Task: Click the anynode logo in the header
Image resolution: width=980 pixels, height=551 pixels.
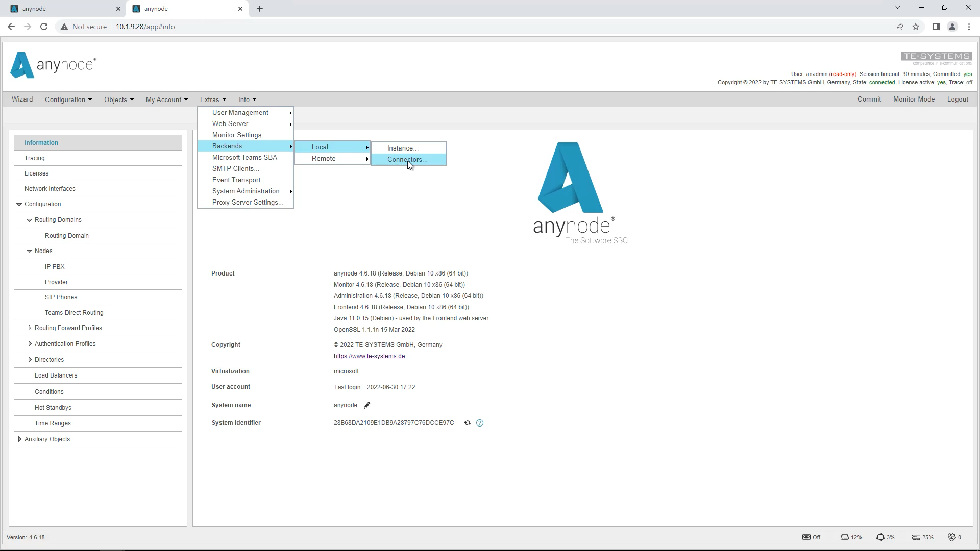Action: (53, 65)
